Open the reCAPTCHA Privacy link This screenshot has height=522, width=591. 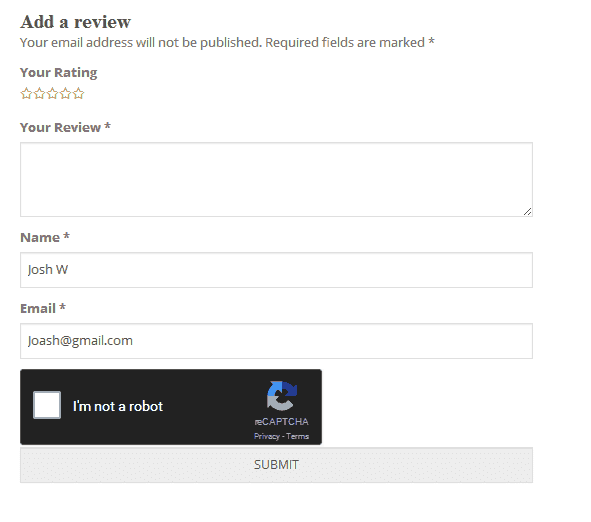[x=267, y=436]
